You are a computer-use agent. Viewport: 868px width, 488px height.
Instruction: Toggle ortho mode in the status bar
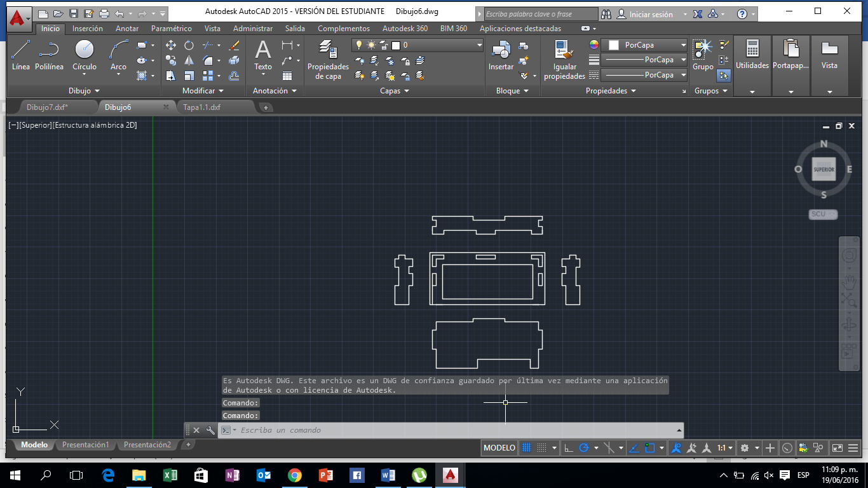[569, 448]
